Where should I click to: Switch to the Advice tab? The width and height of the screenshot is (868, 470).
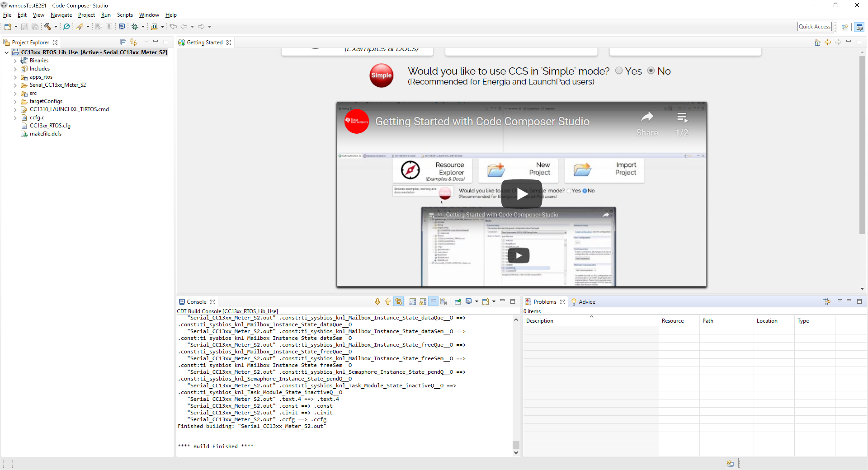click(583, 302)
